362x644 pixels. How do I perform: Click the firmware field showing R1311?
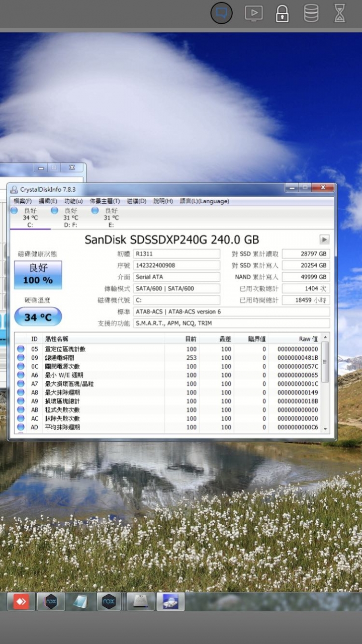pyautogui.click(x=176, y=254)
